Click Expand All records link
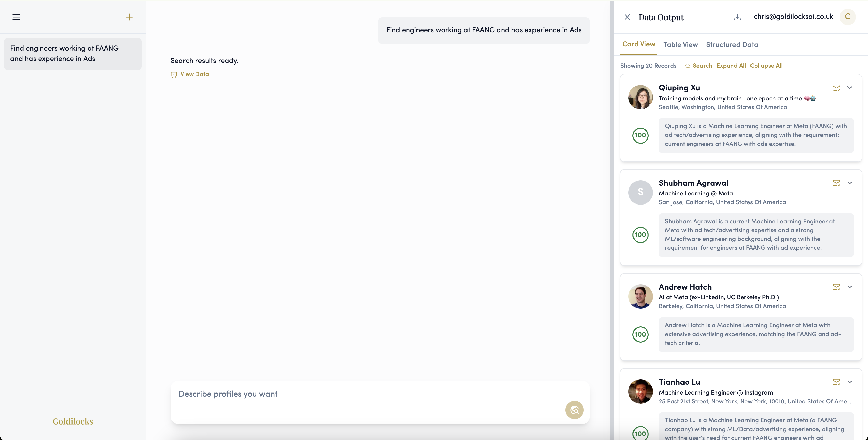Screen dimensions: 868x440 731,65
